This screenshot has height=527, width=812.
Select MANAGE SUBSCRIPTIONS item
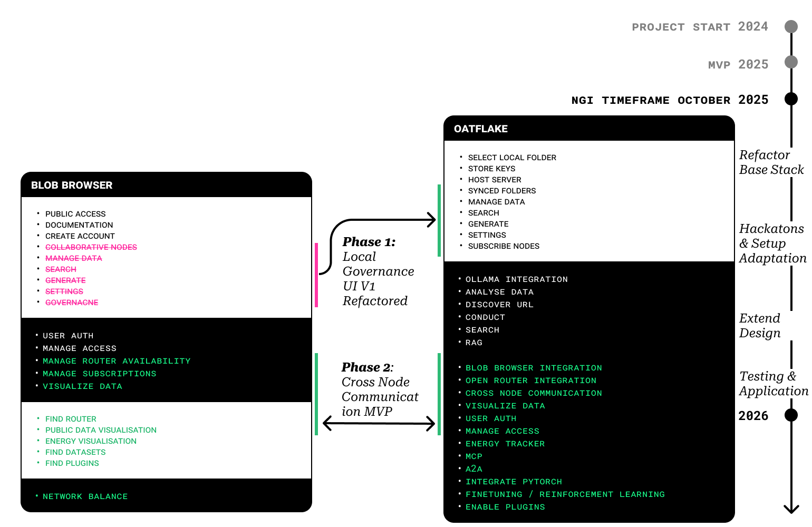pyautogui.click(x=100, y=374)
